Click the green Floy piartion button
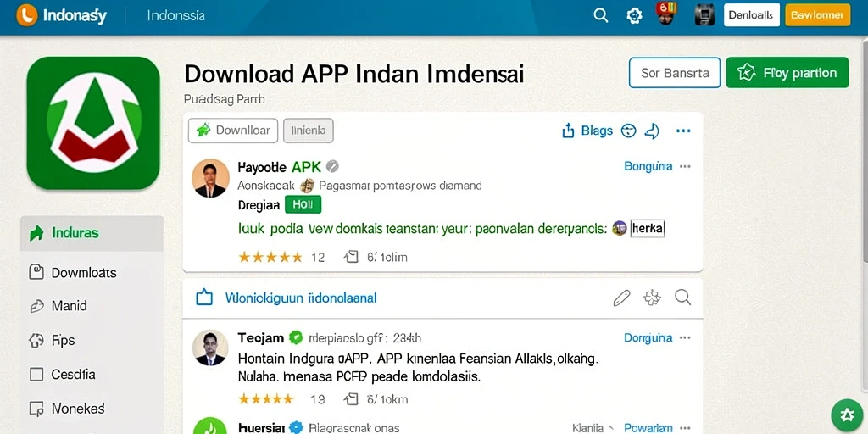This screenshot has width=868, height=434. [x=787, y=73]
